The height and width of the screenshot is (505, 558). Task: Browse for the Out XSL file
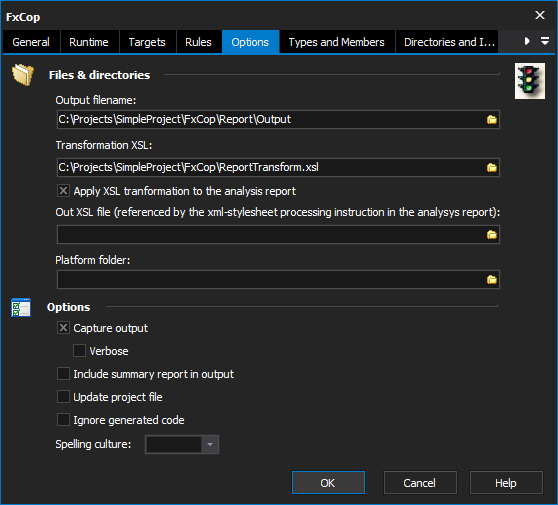491,235
